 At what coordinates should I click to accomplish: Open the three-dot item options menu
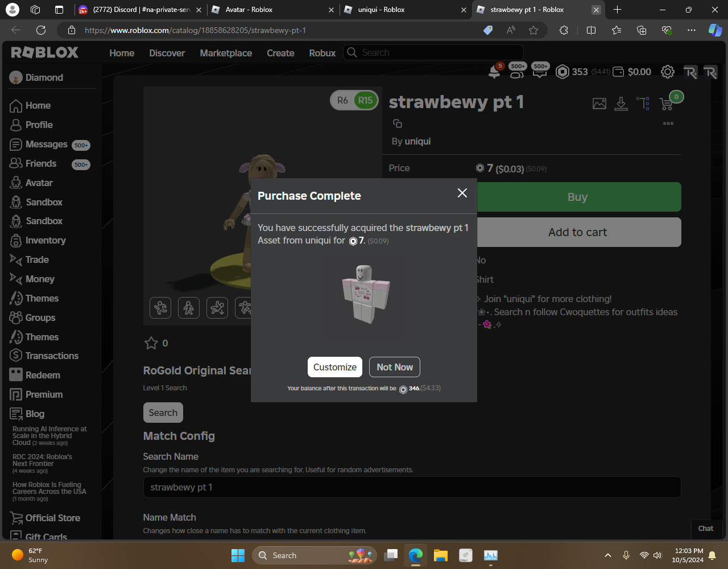pyautogui.click(x=668, y=123)
